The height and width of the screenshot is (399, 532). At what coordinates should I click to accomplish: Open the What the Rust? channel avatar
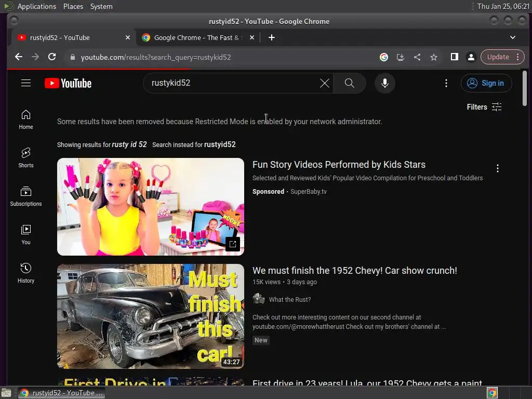[259, 299]
